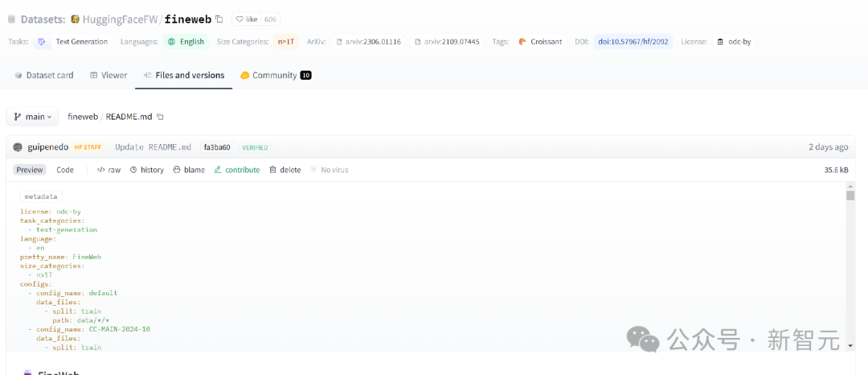
Task: Select the English language tag
Action: click(x=186, y=42)
